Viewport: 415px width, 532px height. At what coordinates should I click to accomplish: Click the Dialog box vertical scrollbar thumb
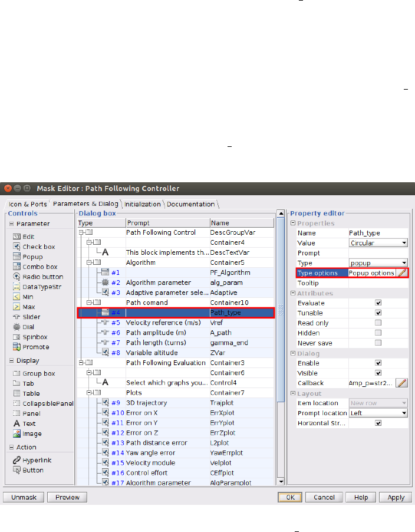coord(281,310)
